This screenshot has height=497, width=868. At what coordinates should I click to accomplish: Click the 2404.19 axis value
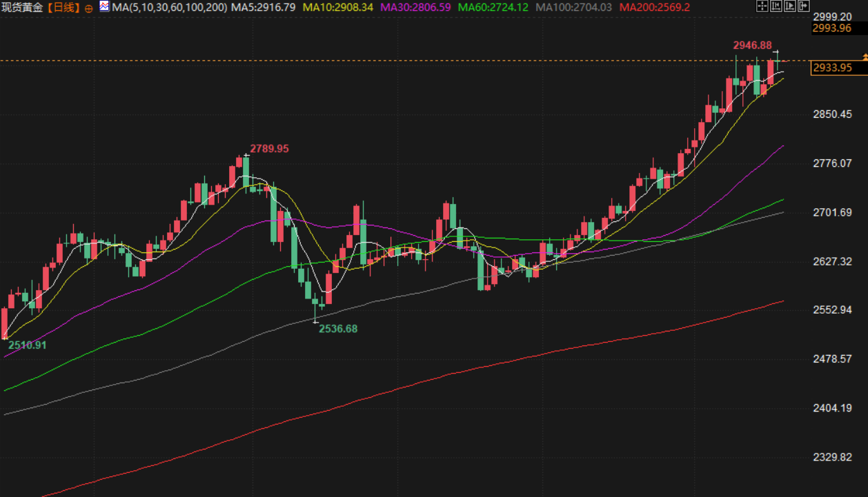pos(833,407)
